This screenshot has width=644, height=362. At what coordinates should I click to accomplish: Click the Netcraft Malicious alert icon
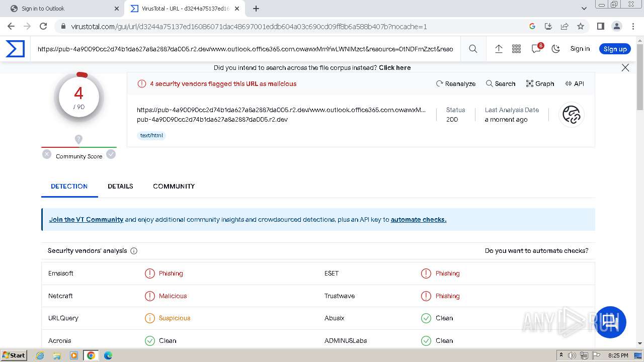click(x=150, y=296)
